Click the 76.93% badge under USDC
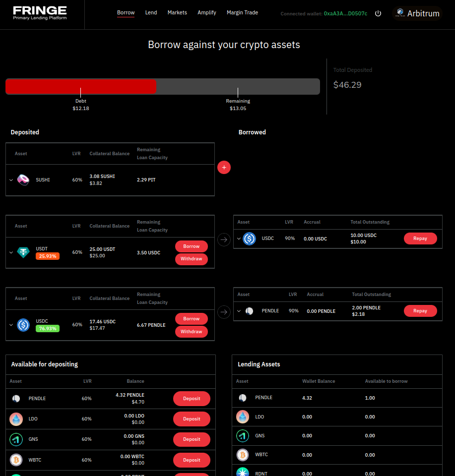This screenshot has height=476, width=455. pyautogui.click(x=48, y=328)
